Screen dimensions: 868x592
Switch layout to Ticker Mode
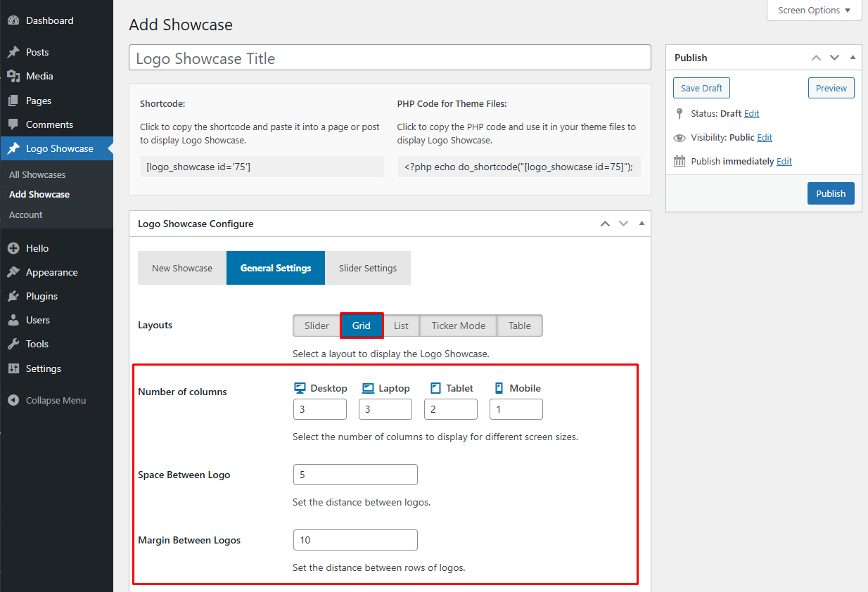click(458, 326)
